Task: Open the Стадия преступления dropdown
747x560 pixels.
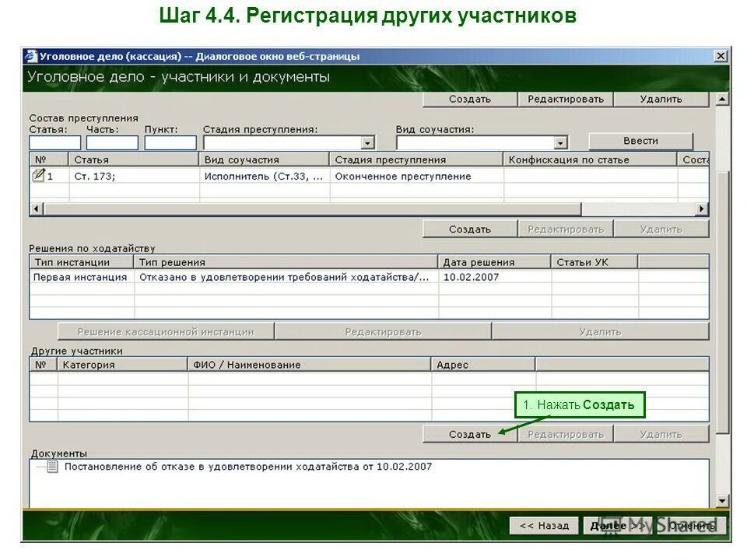Action: click(x=367, y=142)
